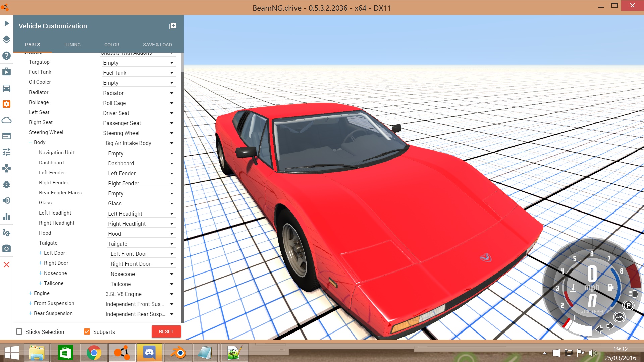
Task: Click the red X icon in sidebar
Action: 6,265
